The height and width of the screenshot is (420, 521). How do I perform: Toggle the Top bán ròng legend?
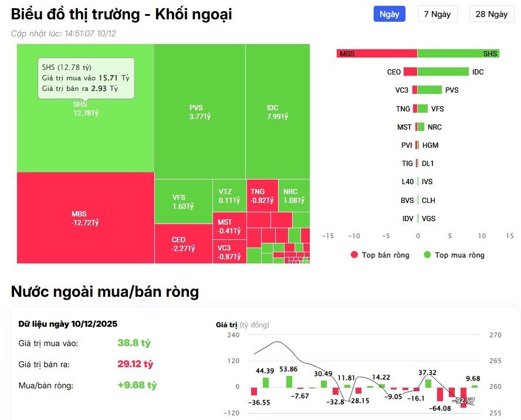click(379, 255)
